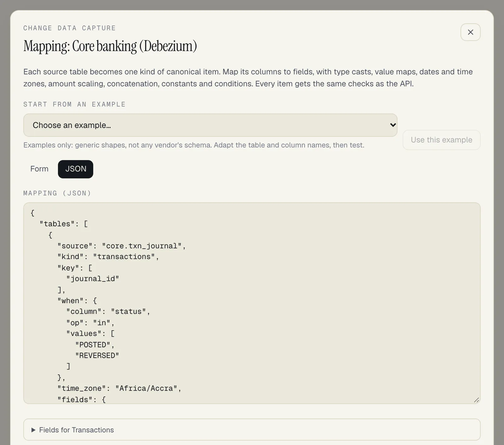Click the "journal_id" key entry
The height and width of the screenshot is (445, 504).
click(x=93, y=279)
